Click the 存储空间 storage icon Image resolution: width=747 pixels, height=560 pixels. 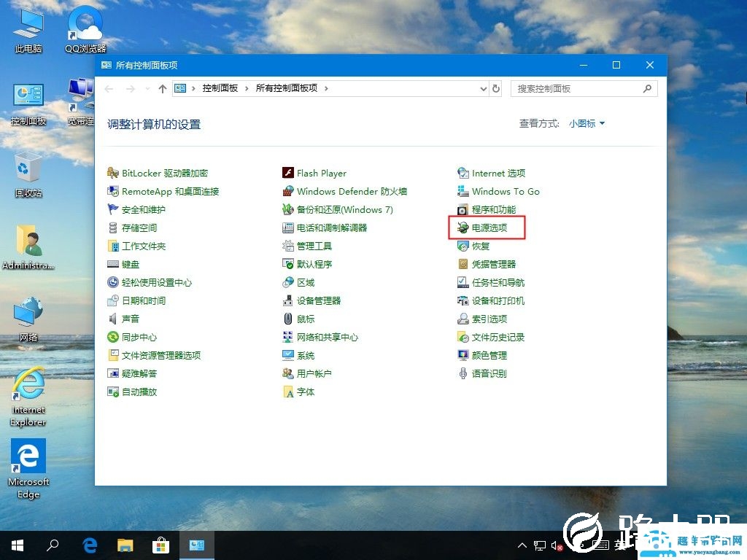[113, 227]
